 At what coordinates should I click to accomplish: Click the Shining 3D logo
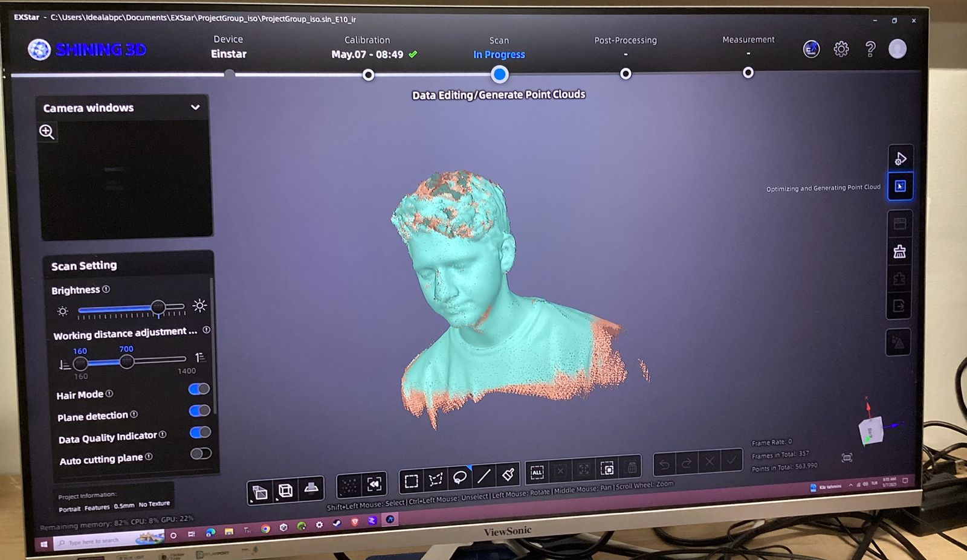(87, 49)
